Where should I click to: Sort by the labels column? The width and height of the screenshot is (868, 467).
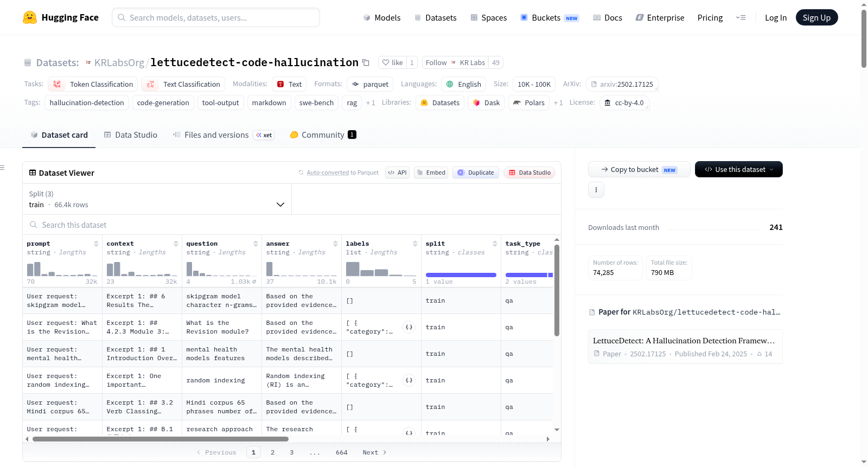(415, 244)
